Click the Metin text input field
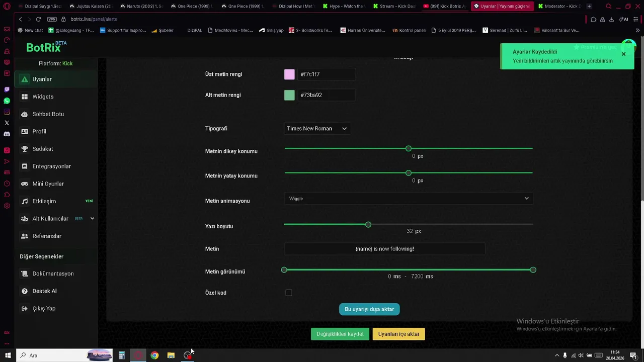The height and width of the screenshot is (362, 644). [385, 249]
